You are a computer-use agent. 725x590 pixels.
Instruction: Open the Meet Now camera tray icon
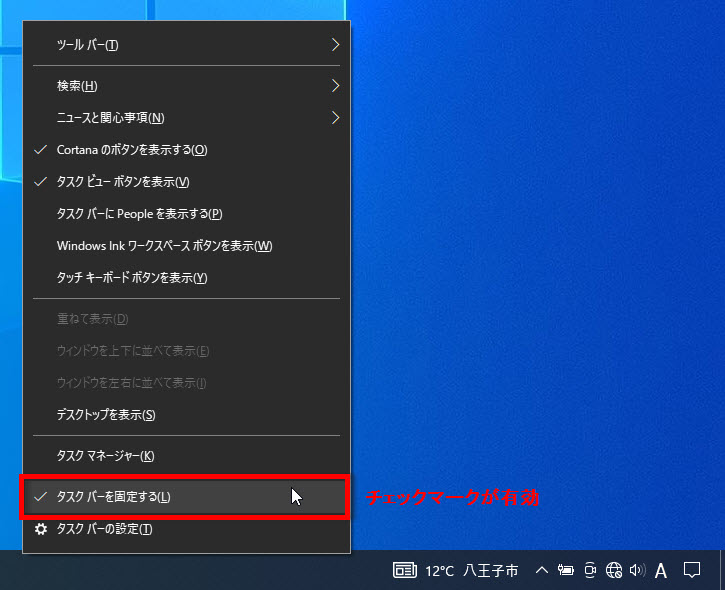point(590,571)
